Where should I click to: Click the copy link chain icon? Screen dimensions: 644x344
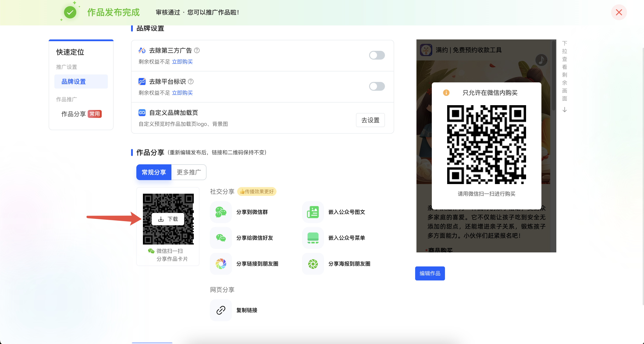(x=221, y=310)
